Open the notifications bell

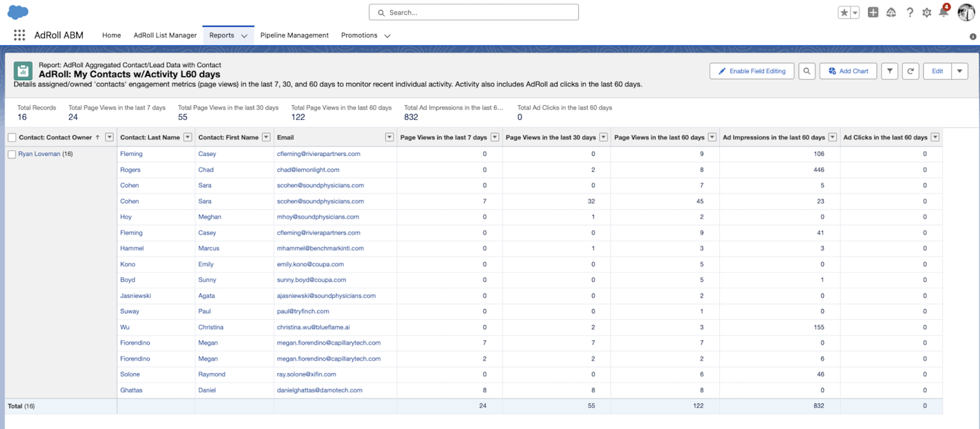coord(943,13)
